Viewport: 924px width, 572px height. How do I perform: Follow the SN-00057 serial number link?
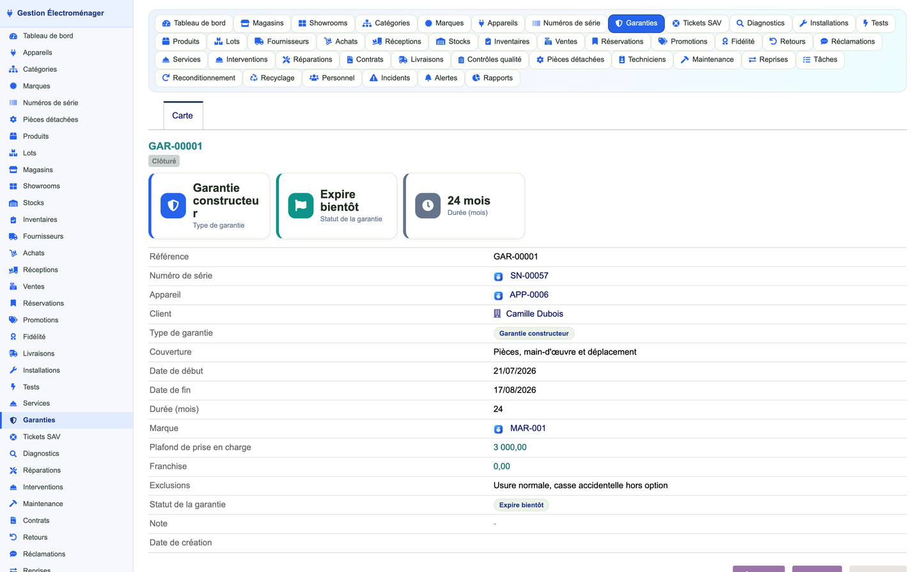(x=529, y=276)
